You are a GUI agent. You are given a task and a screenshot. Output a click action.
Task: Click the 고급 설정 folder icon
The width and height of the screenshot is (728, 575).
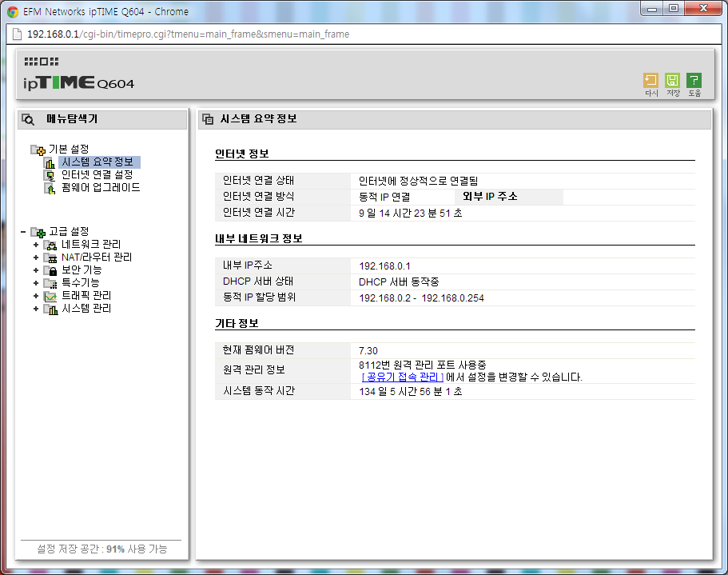pos(38,232)
